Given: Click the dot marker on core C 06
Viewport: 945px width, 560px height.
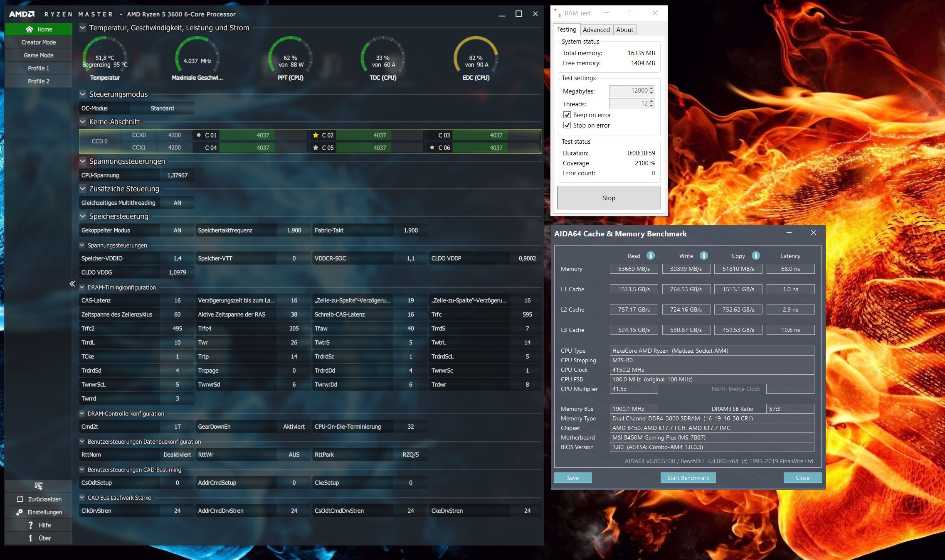Looking at the screenshot, I should point(432,147).
